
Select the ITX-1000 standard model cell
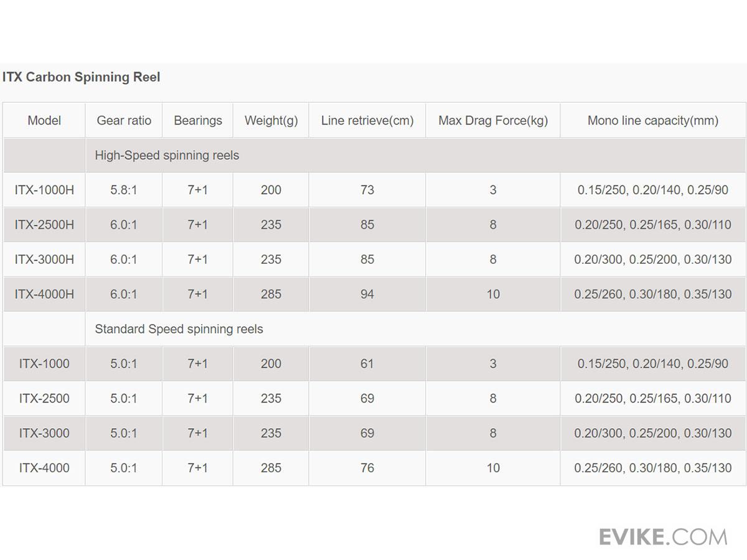click(x=44, y=364)
